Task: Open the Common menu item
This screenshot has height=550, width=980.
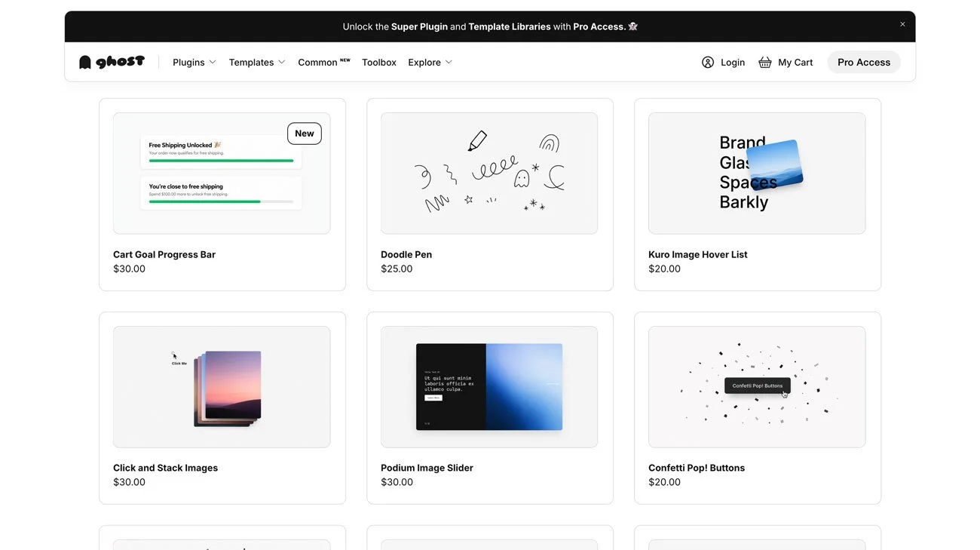Action: (324, 63)
